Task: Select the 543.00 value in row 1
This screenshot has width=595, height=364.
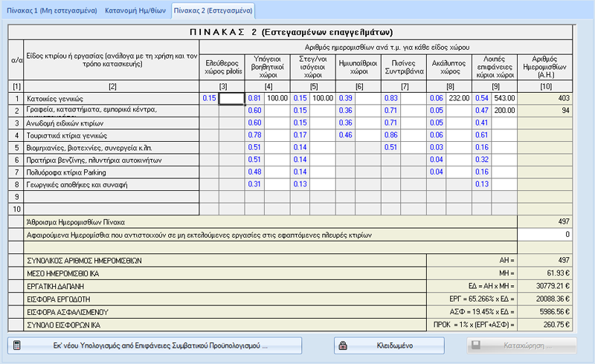Action: (504, 98)
